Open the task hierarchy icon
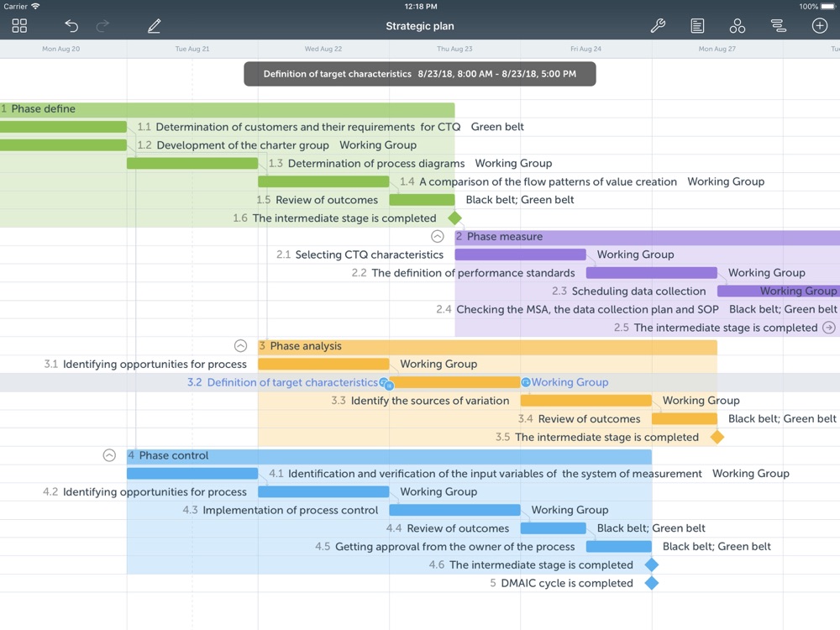Viewport: 840px width, 630px height. (778, 26)
